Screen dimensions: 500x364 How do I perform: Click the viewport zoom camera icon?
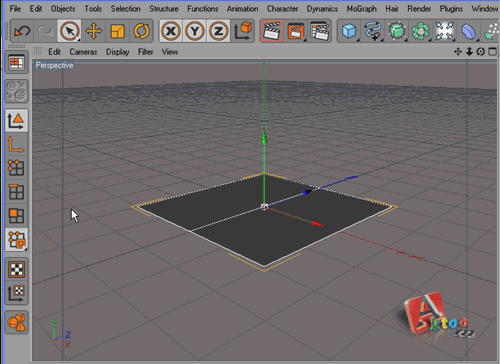[469, 52]
